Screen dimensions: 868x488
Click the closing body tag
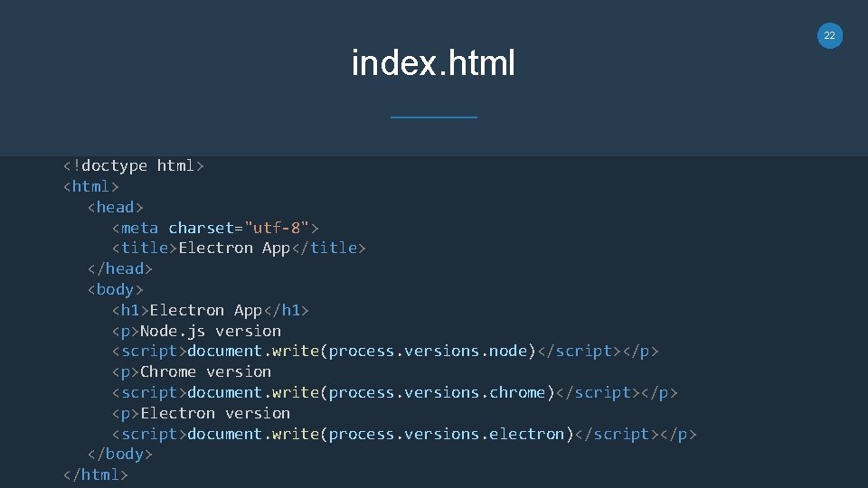119,455
